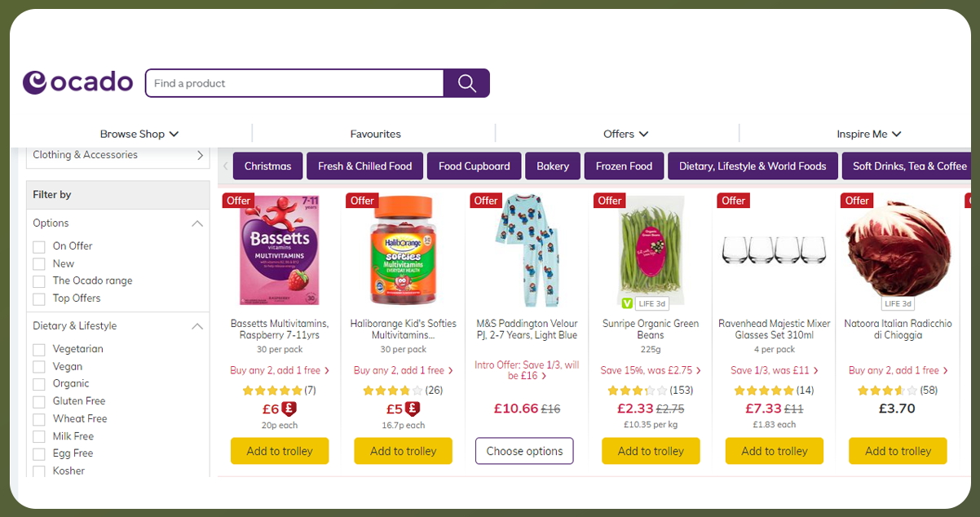Choose options for M&S Paddington PJ

click(524, 451)
